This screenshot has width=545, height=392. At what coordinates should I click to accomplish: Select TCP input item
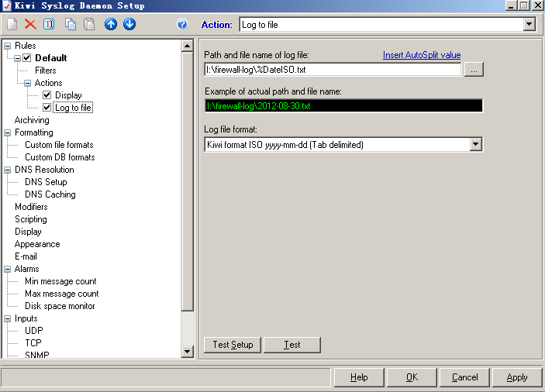tap(33, 343)
